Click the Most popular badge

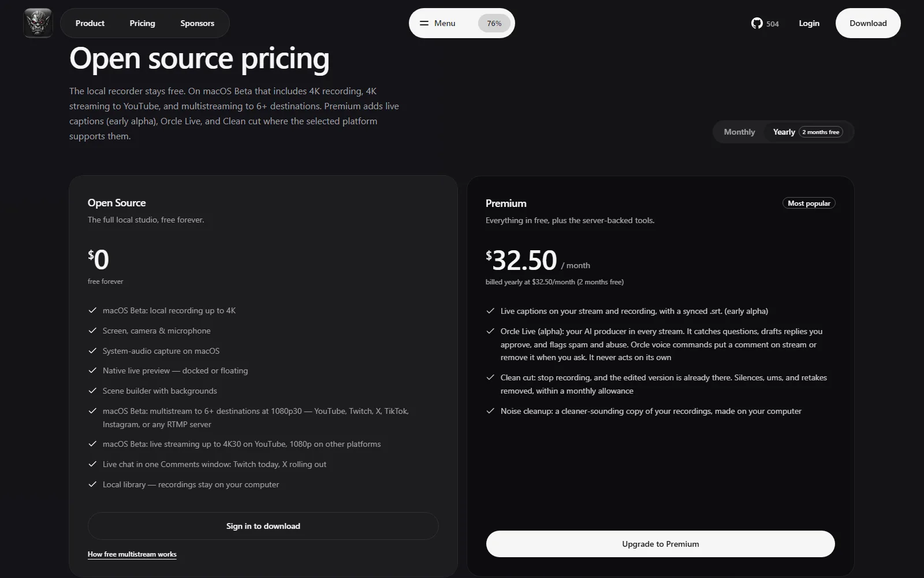(809, 203)
